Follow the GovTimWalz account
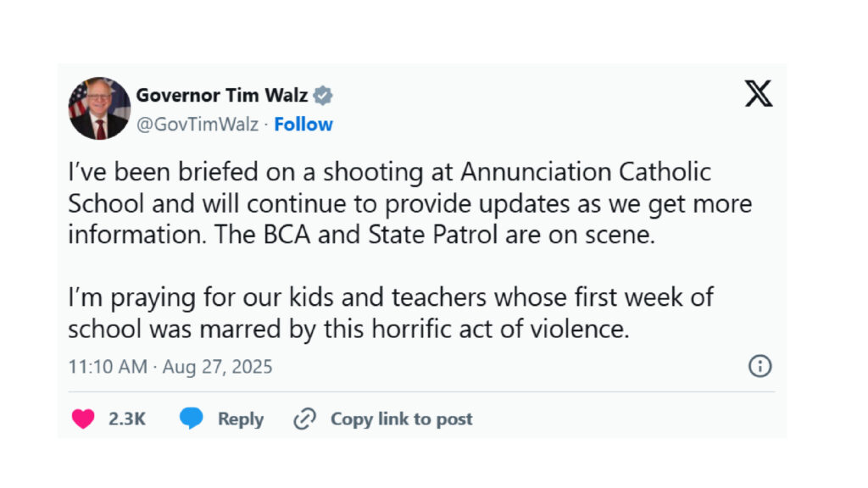The height and width of the screenshot is (488, 868). pyautogui.click(x=303, y=125)
